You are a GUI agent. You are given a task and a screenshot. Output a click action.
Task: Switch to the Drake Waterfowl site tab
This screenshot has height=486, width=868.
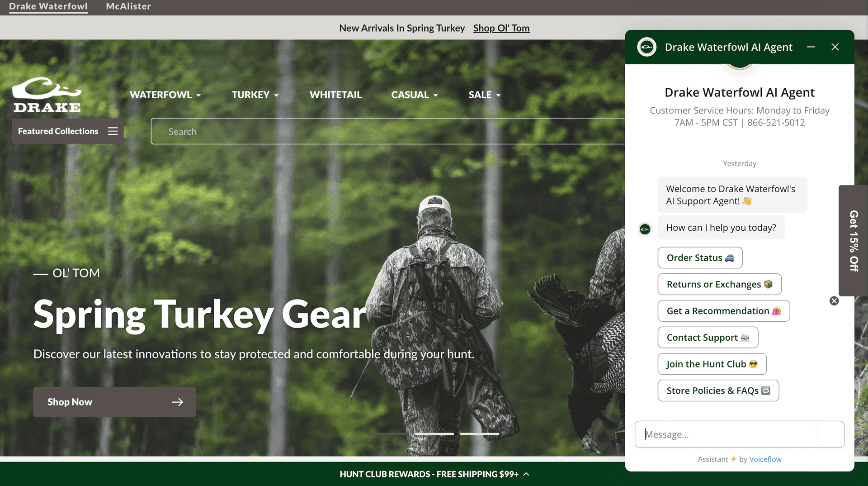(x=48, y=6)
